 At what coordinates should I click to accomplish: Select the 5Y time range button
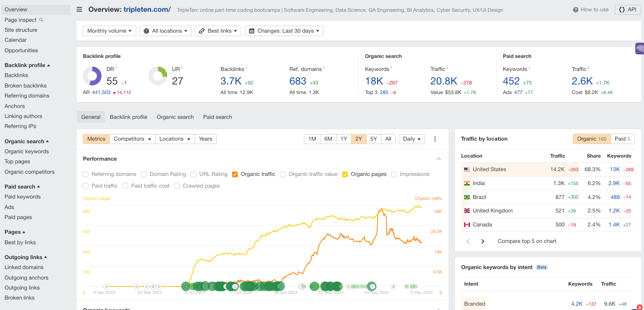(x=374, y=139)
